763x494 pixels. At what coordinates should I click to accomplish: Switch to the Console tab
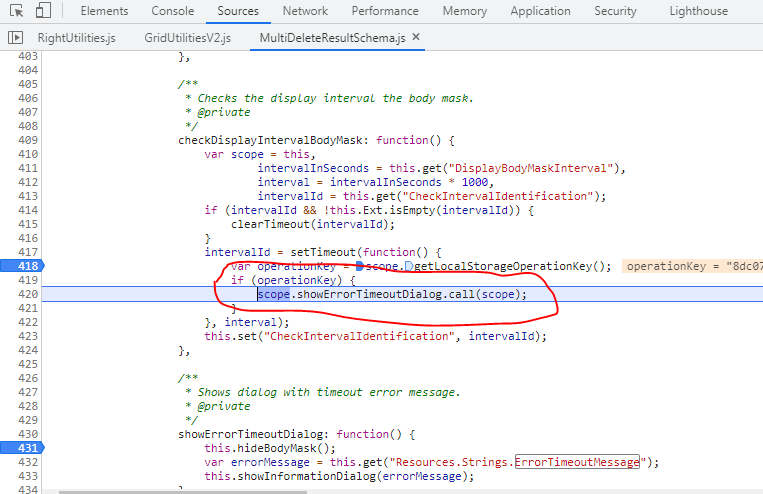coord(172,11)
